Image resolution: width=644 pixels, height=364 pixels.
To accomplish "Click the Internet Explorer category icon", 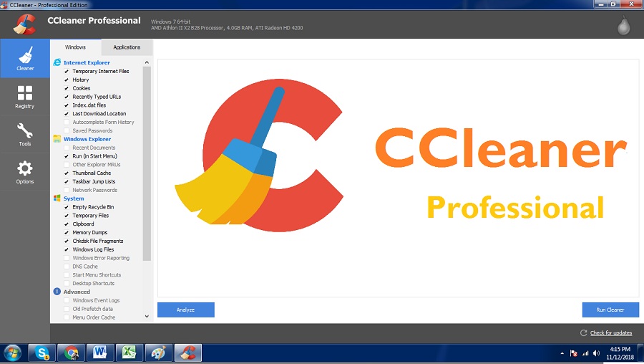I will pyautogui.click(x=57, y=62).
